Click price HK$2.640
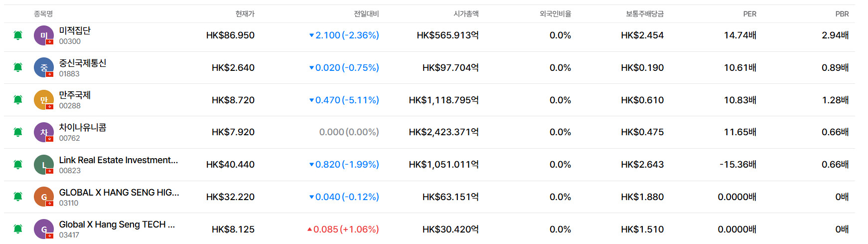The width and height of the screenshot is (868, 244). 233,68
